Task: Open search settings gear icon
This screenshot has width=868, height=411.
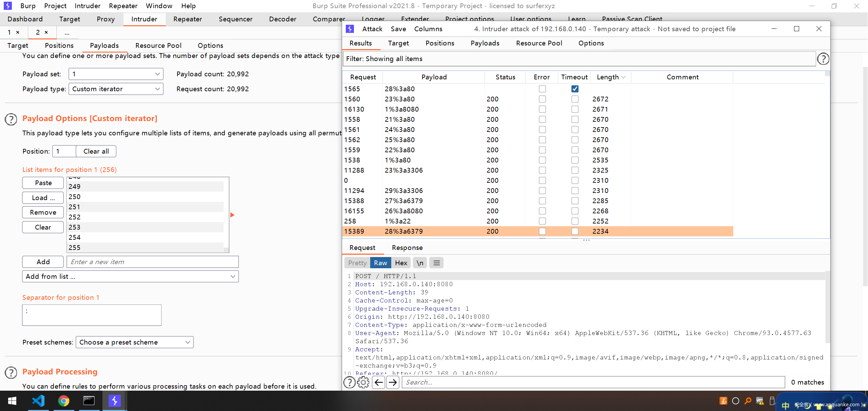Action: (363, 382)
